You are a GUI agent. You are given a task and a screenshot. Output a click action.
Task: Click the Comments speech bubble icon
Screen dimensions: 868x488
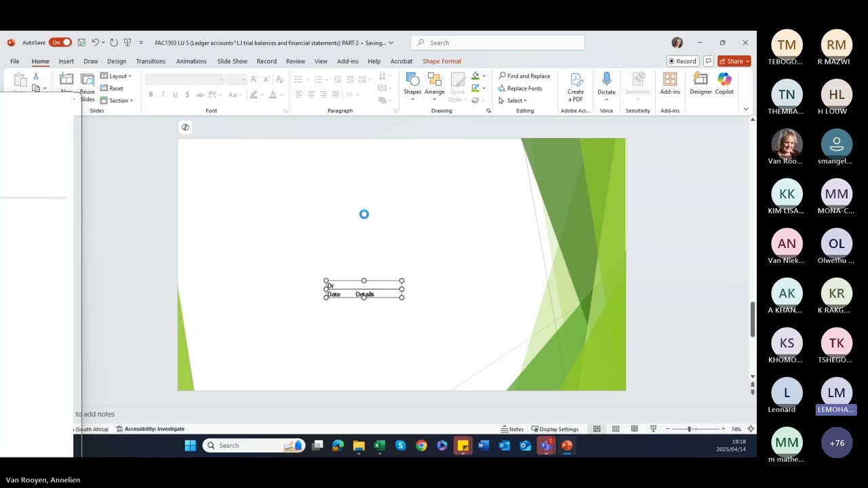709,61
